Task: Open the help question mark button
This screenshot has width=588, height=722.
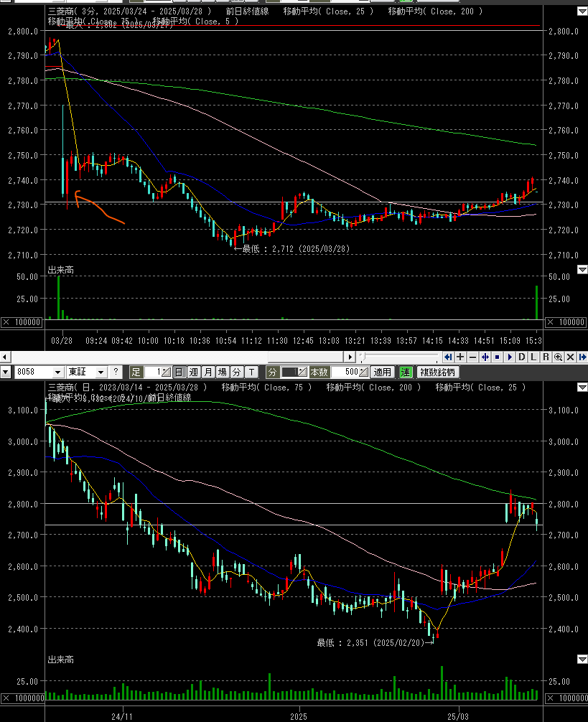Action: click(x=116, y=372)
